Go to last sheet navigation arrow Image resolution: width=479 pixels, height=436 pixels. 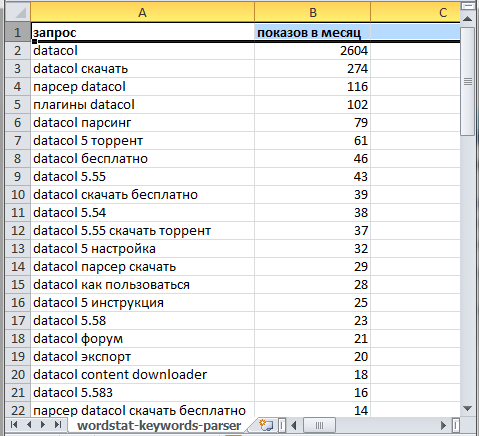(x=58, y=425)
